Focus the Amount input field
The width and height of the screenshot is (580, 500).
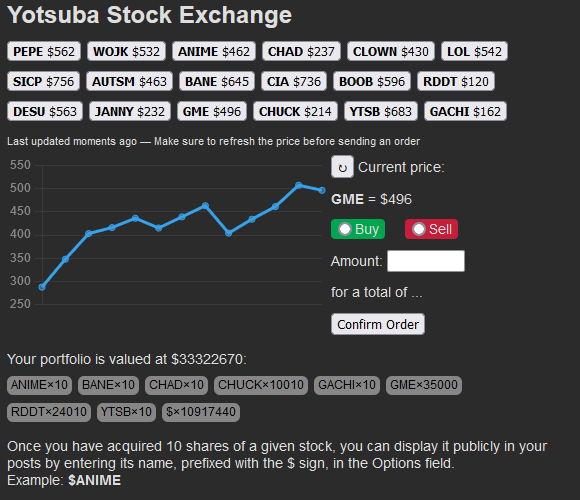point(426,261)
